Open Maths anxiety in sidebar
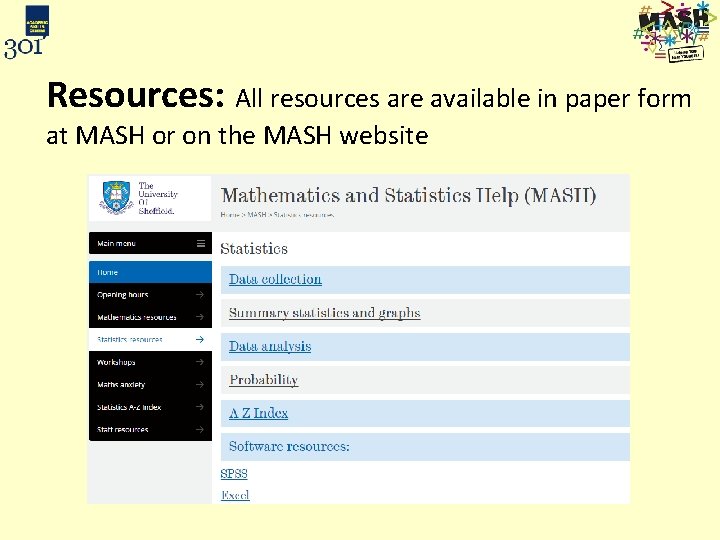Viewport: 720px width, 540px height. [x=150, y=384]
